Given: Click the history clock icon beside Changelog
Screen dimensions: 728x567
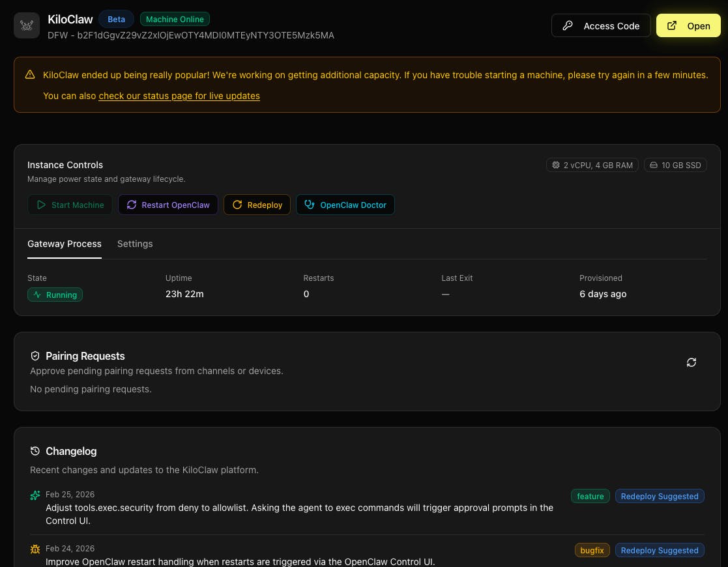Looking at the screenshot, I should click(x=35, y=451).
